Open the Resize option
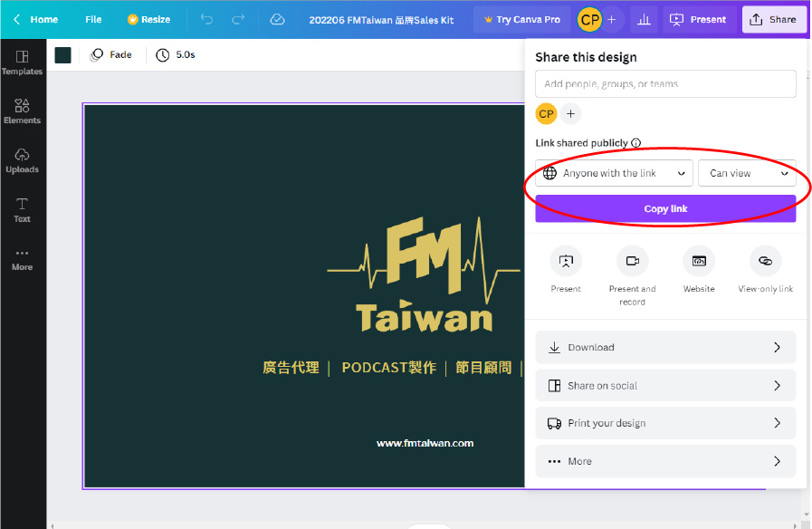 click(x=149, y=20)
